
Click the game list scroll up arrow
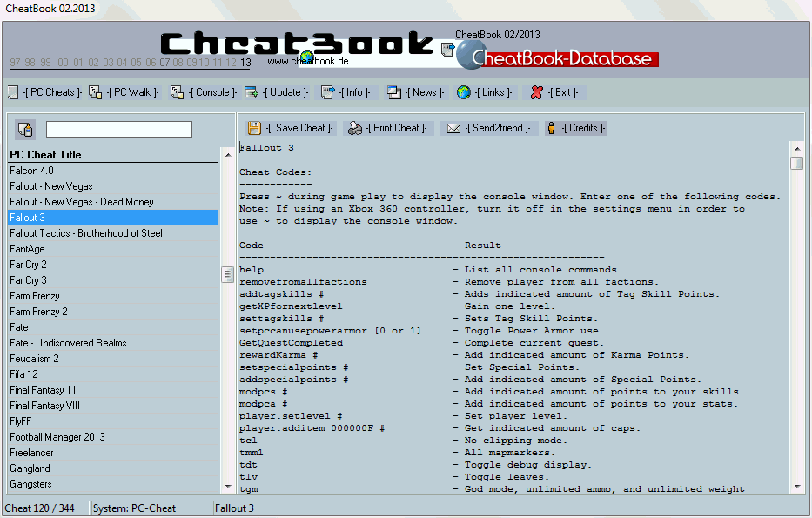coord(228,155)
